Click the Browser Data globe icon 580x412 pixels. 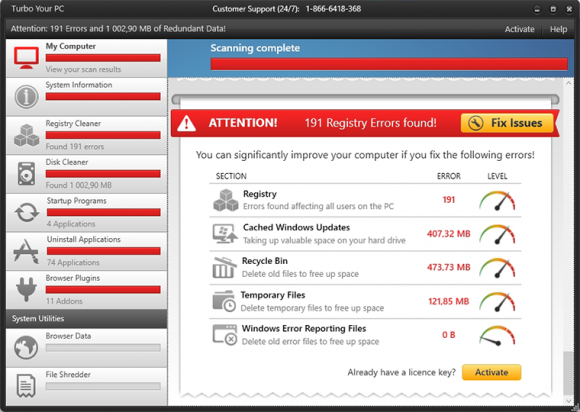click(x=26, y=347)
